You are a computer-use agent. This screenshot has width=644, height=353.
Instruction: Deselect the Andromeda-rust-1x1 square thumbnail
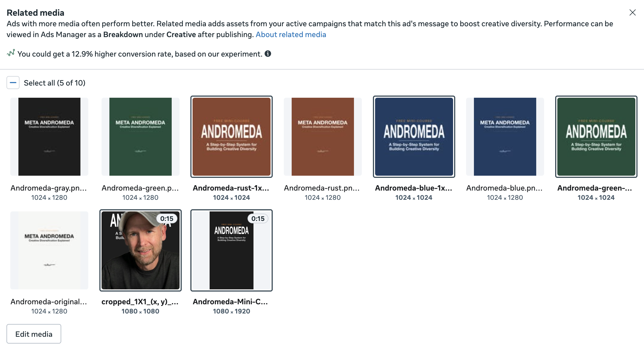232,137
